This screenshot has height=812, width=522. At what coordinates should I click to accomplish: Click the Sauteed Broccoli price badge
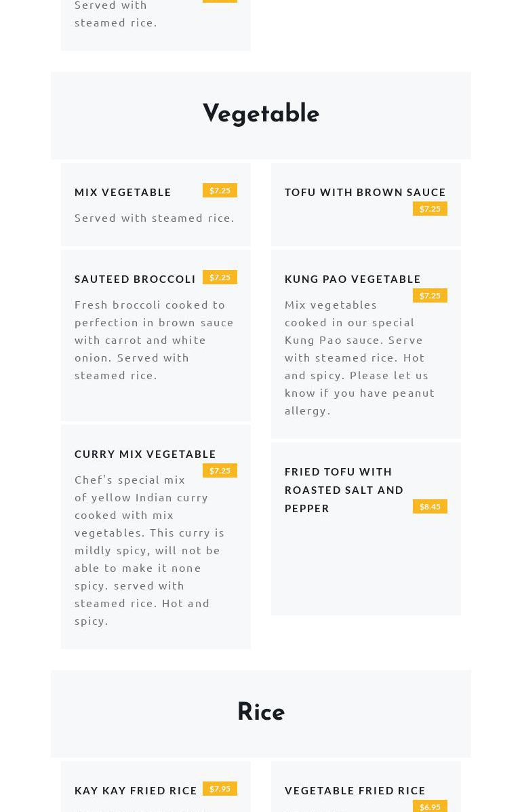[x=220, y=277]
